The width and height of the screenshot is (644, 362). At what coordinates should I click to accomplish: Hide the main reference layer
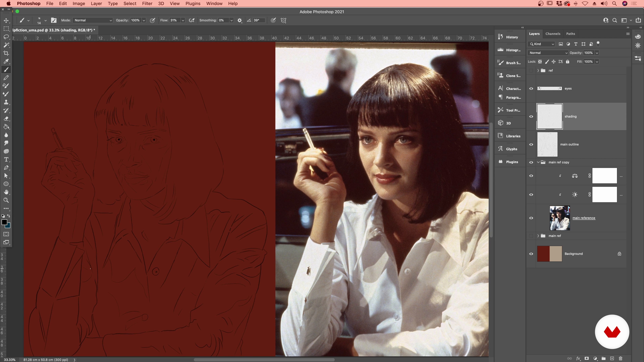tap(531, 218)
